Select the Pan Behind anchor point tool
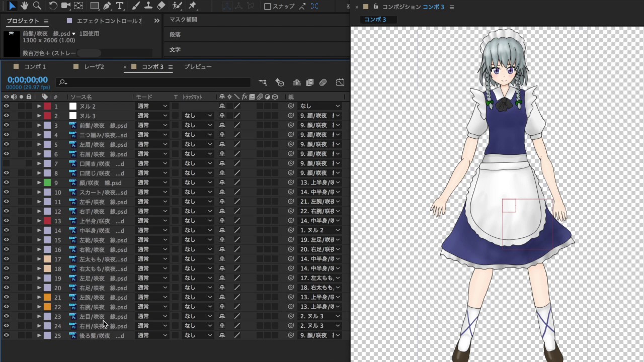Viewport: 644px width, 362px height. click(79, 6)
